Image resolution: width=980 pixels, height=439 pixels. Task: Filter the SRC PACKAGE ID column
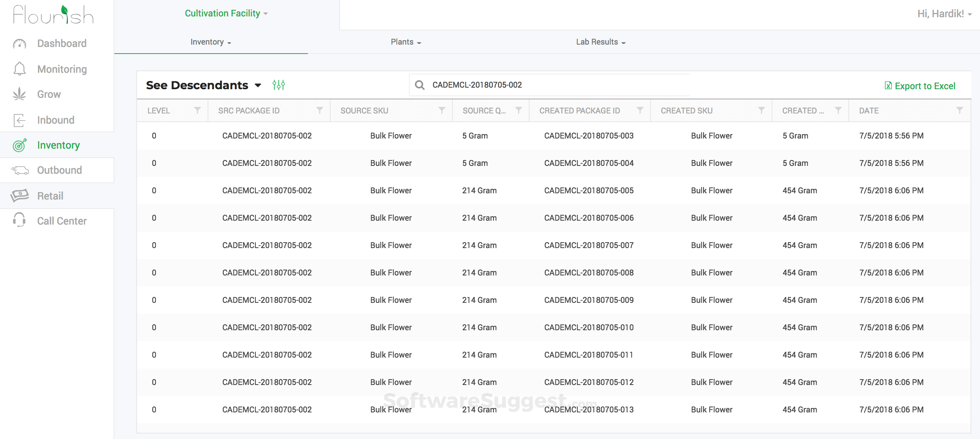click(x=320, y=111)
